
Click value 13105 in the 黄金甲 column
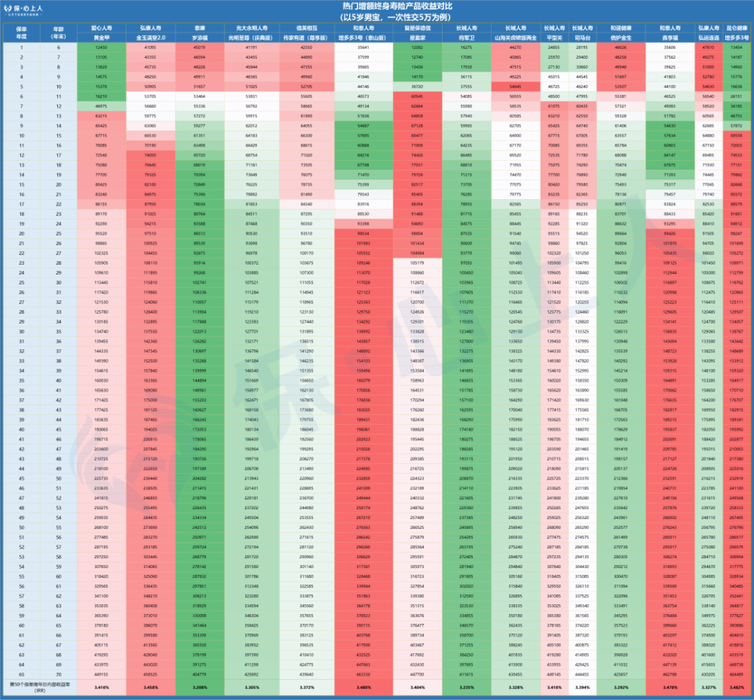(102, 57)
